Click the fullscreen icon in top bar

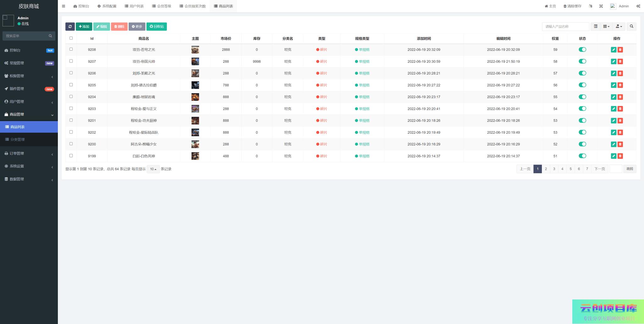pyautogui.click(x=601, y=6)
